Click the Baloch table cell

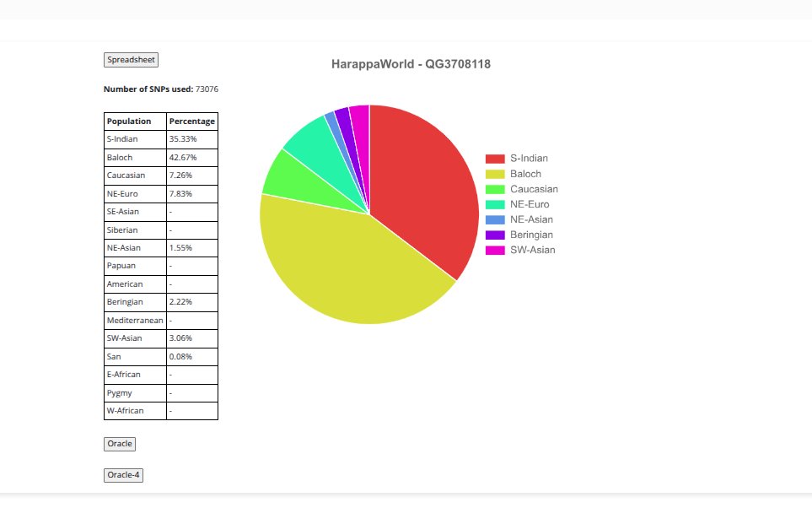[x=135, y=158]
